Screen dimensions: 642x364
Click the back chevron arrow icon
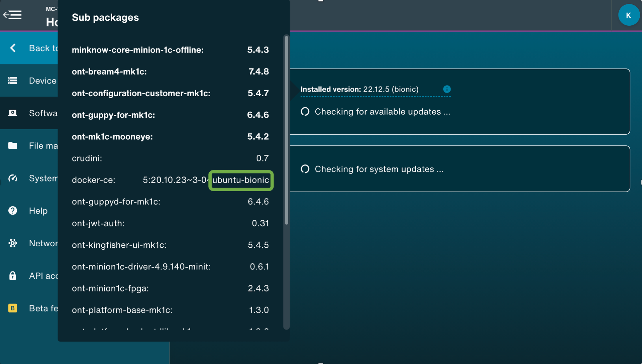[13, 48]
